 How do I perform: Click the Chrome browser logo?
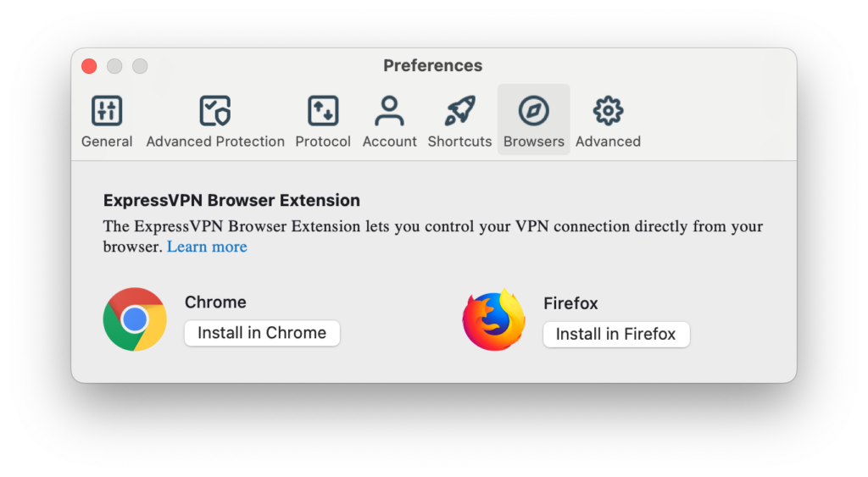135,319
